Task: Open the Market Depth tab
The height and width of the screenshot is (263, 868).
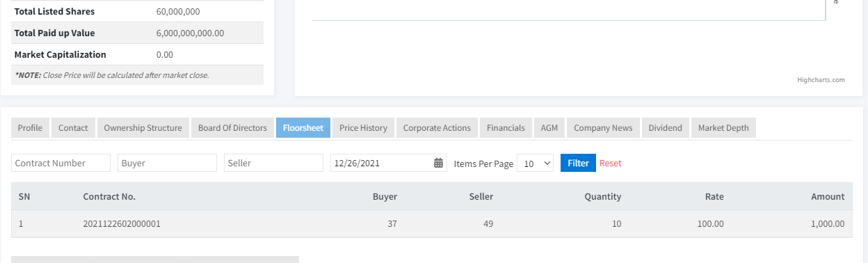Action: click(723, 128)
